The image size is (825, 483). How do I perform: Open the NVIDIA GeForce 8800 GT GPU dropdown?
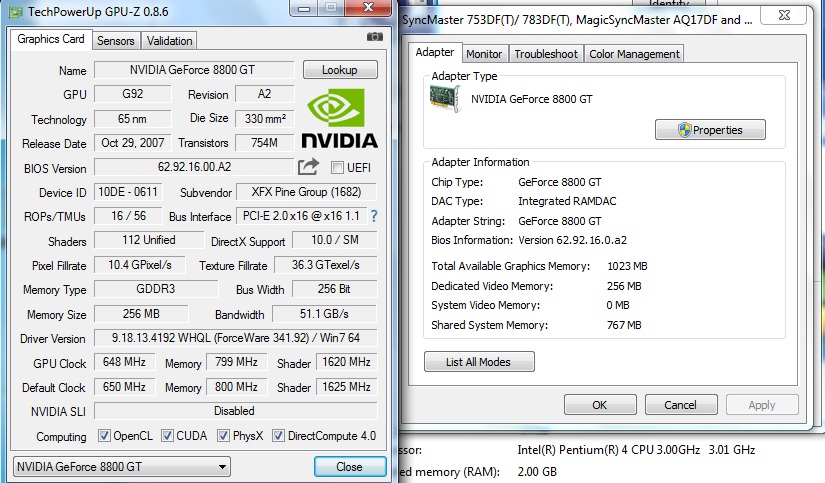point(122,467)
